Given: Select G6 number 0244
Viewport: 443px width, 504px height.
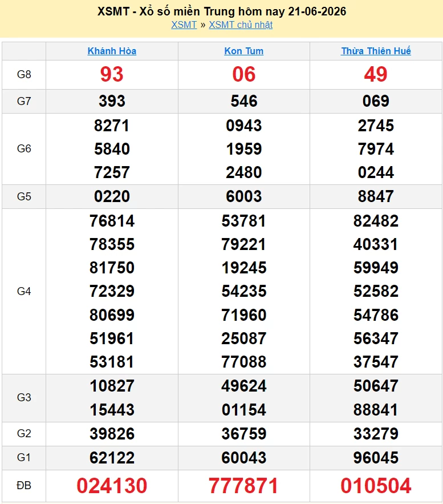Looking at the screenshot, I should (376, 172).
